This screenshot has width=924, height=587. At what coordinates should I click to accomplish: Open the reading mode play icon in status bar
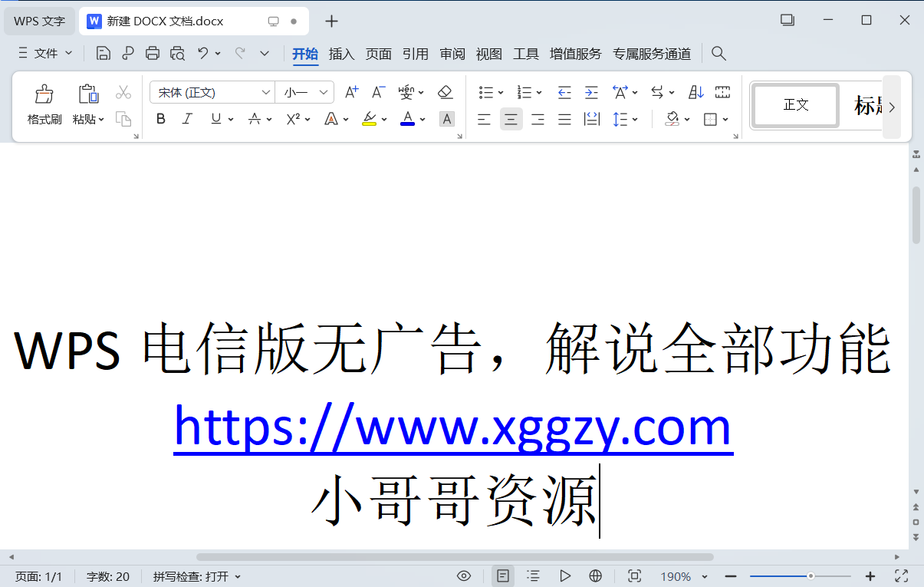[565, 576]
